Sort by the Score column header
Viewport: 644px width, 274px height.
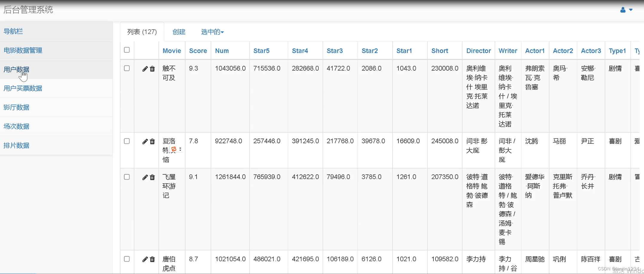[x=198, y=51]
